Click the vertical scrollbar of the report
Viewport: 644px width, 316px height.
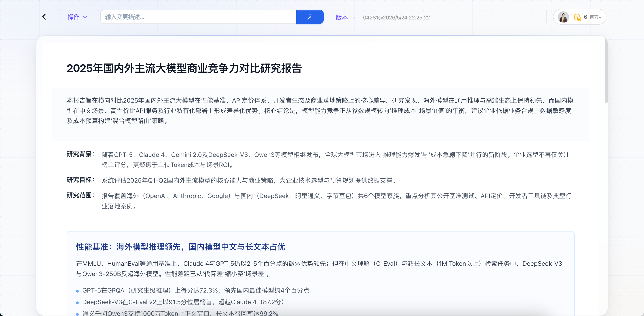(x=606, y=70)
